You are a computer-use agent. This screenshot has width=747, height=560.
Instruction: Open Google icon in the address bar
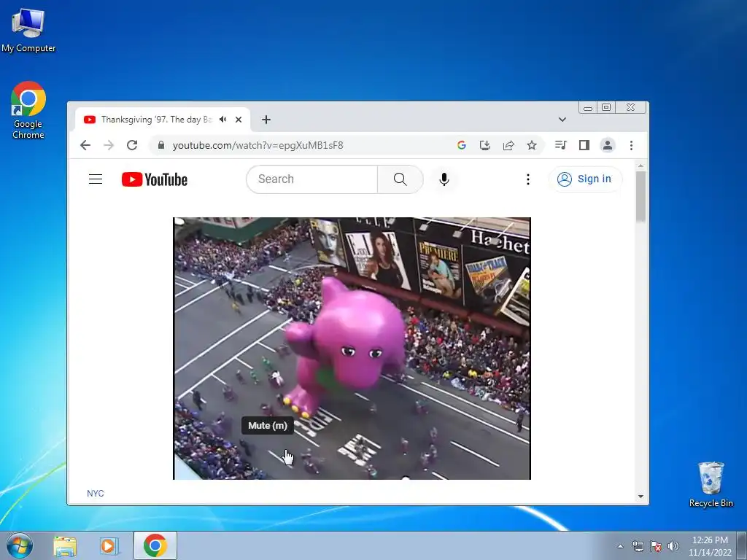tap(461, 145)
